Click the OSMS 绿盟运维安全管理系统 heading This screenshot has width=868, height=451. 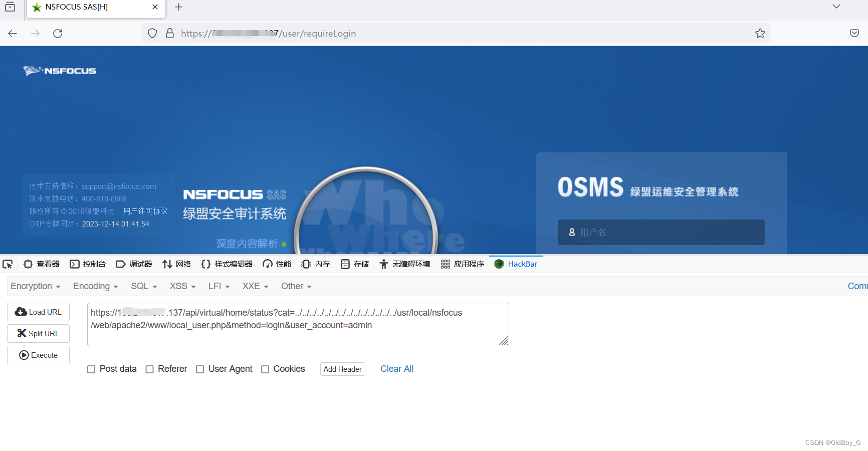click(648, 187)
